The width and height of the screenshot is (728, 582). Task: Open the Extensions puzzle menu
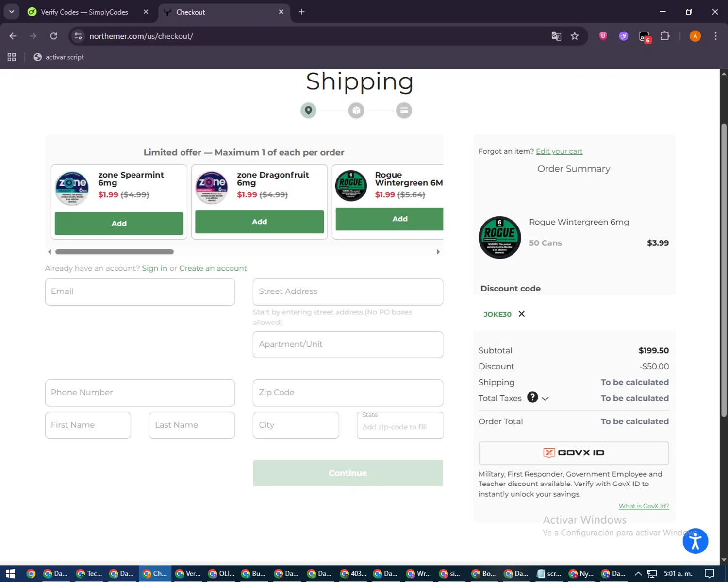[665, 36]
